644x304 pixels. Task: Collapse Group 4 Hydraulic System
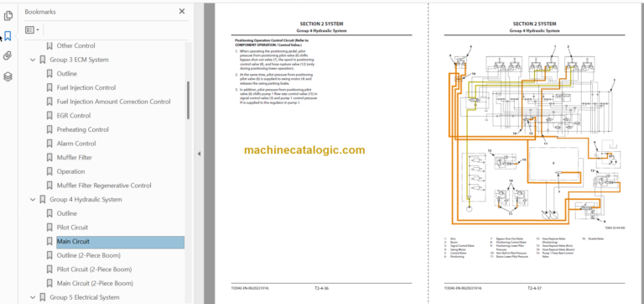(33, 200)
